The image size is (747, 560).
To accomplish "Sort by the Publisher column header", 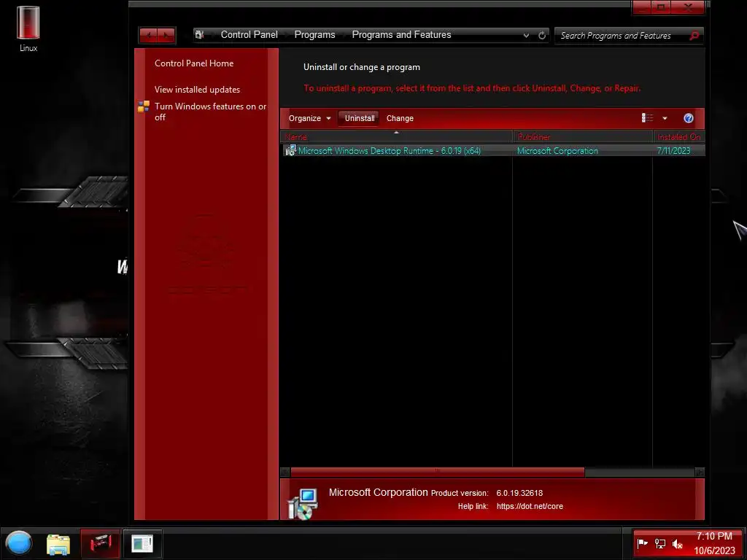I will coord(583,136).
